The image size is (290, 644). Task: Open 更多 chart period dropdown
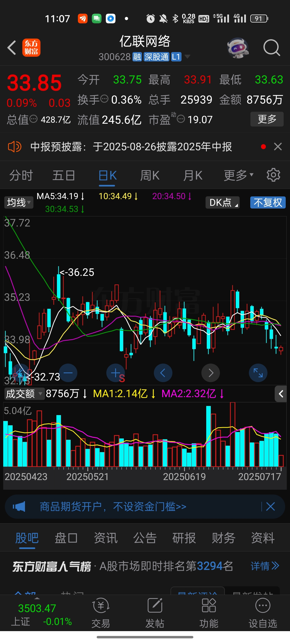[239, 175]
